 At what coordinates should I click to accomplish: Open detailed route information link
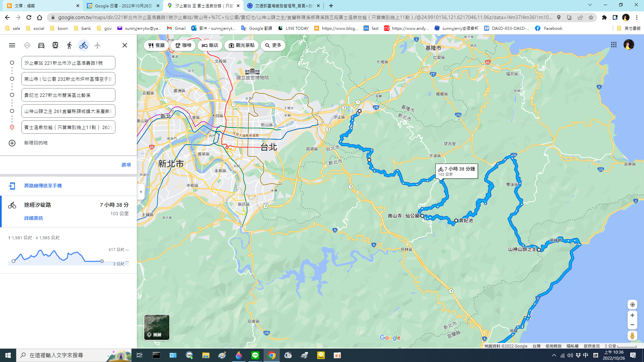[33, 218]
